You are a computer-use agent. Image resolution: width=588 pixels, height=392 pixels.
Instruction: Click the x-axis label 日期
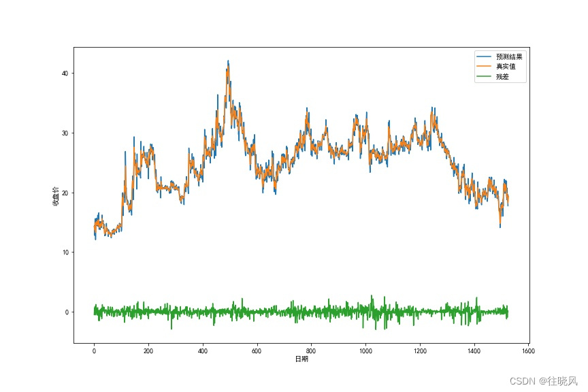point(301,359)
